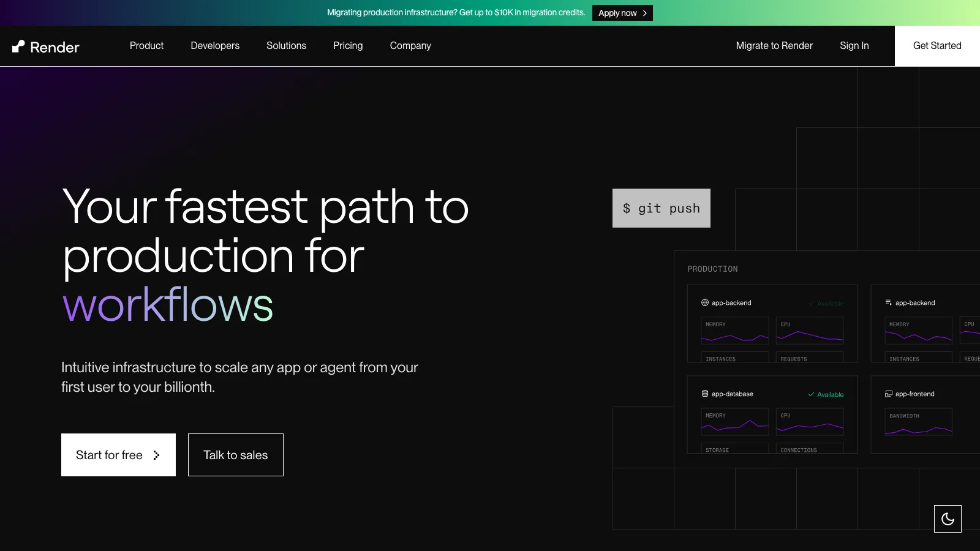Toggle dark mode moon icon
980x551 pixels.
pyautogui.click(x=948, y=519)
